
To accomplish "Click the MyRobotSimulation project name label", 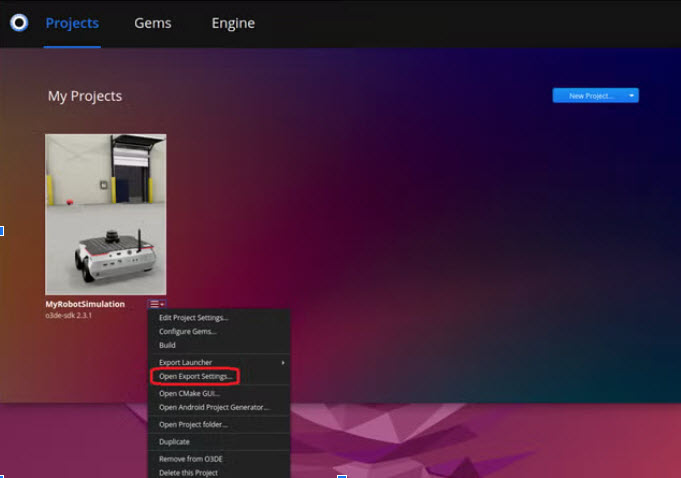I will [x=85, y=304].
